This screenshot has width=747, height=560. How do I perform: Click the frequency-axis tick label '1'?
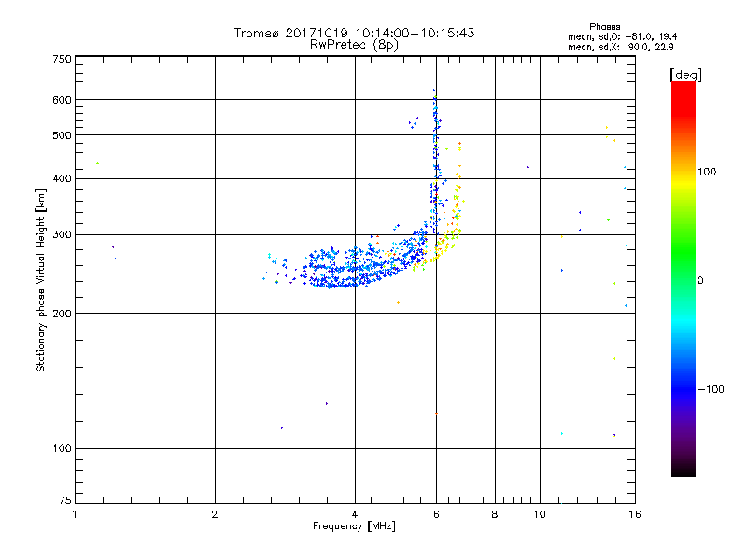(x=75, y=514)
